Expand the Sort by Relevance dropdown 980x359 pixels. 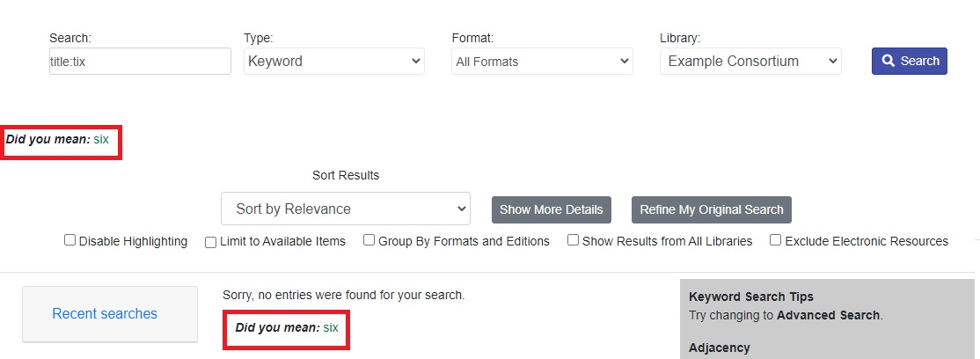346,209
